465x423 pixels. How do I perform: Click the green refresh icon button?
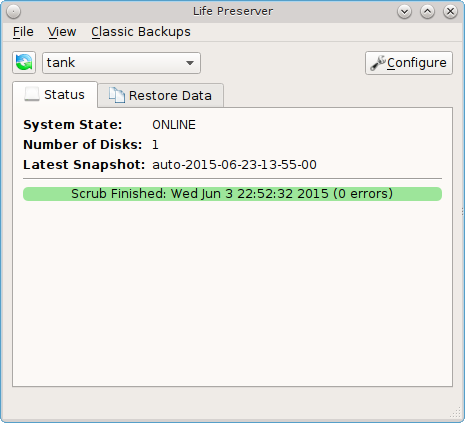[24, 63]
